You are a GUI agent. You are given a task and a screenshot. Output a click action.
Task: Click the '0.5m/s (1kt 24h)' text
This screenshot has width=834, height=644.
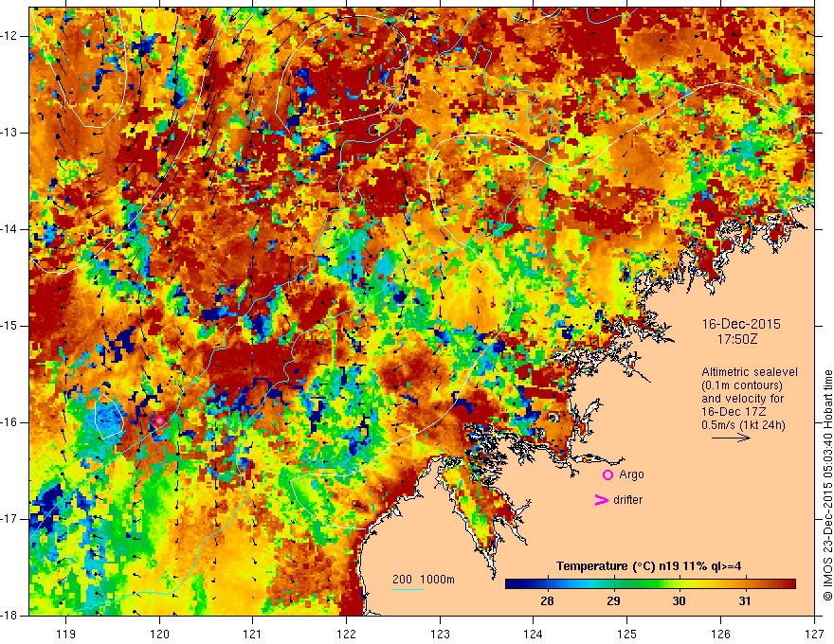point(743,424)
